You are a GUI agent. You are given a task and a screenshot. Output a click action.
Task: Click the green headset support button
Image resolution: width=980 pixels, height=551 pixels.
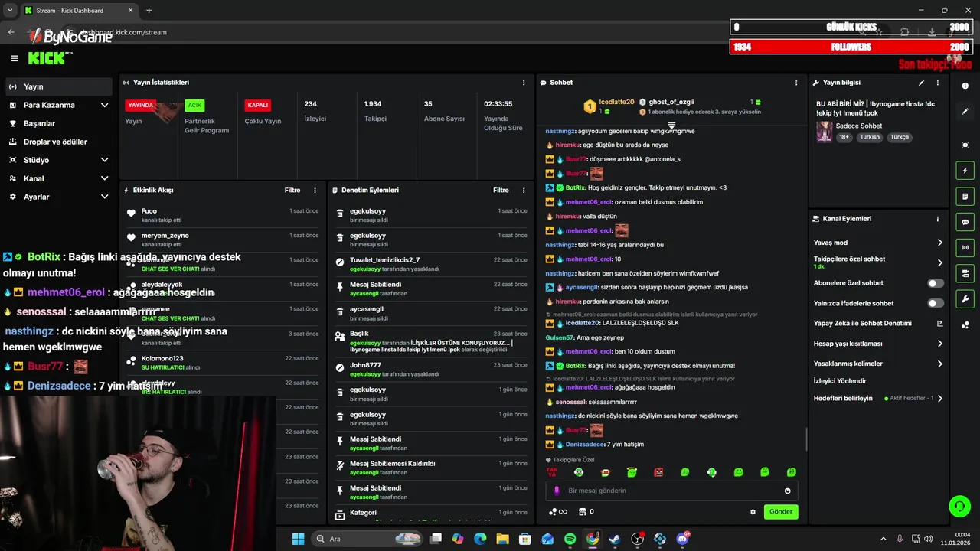[959, 507]
